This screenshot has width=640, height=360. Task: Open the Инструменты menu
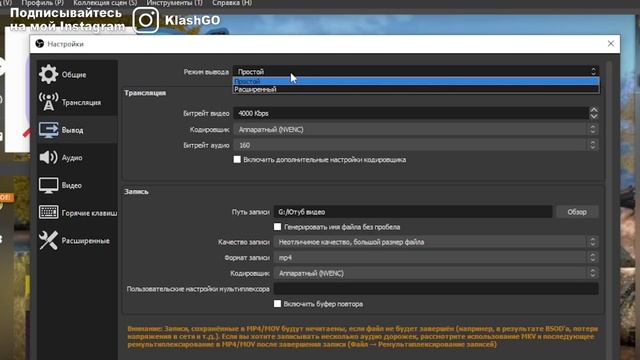click(174, 3)
